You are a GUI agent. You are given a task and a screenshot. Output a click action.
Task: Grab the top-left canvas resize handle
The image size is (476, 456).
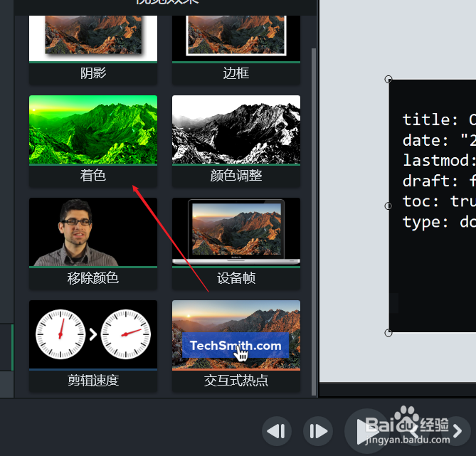click(388, 79)
